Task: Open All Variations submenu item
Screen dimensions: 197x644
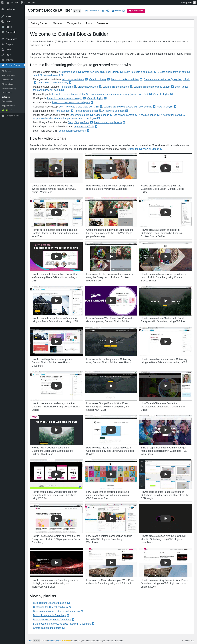Action: click(x=8, y=84)
